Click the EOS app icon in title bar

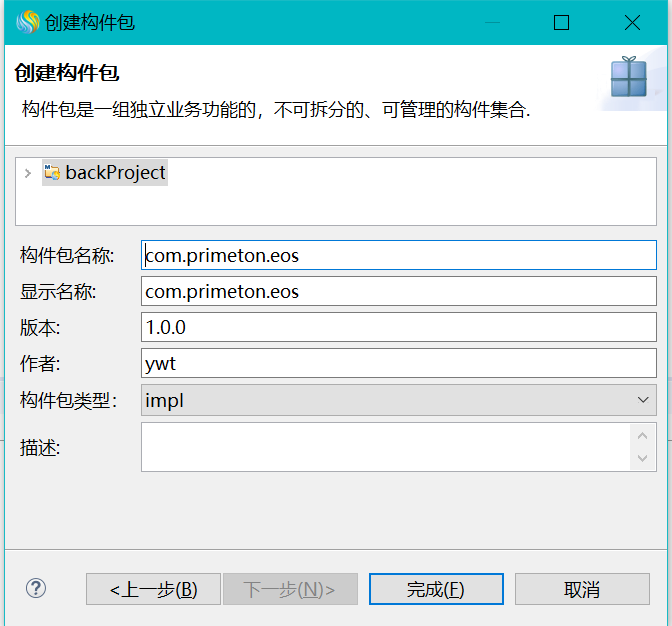(x=26, y=22)
